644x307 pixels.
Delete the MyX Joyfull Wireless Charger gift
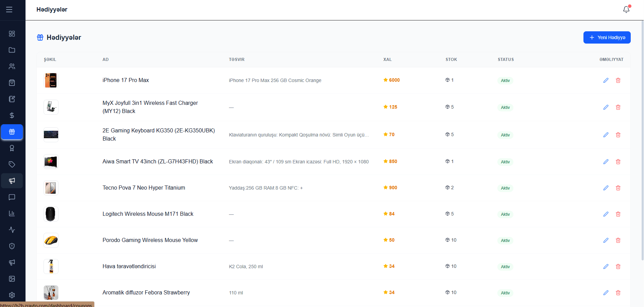coord(618,107)
